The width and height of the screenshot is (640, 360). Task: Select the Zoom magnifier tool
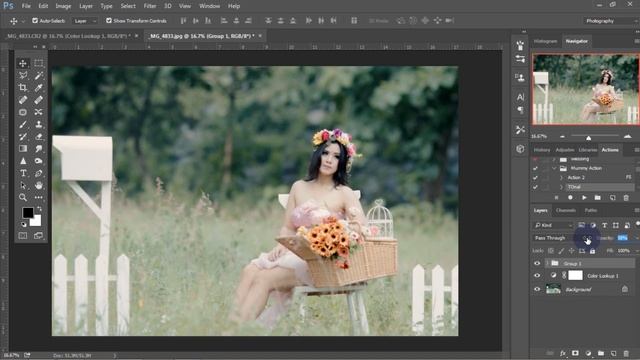coord(23,198)
